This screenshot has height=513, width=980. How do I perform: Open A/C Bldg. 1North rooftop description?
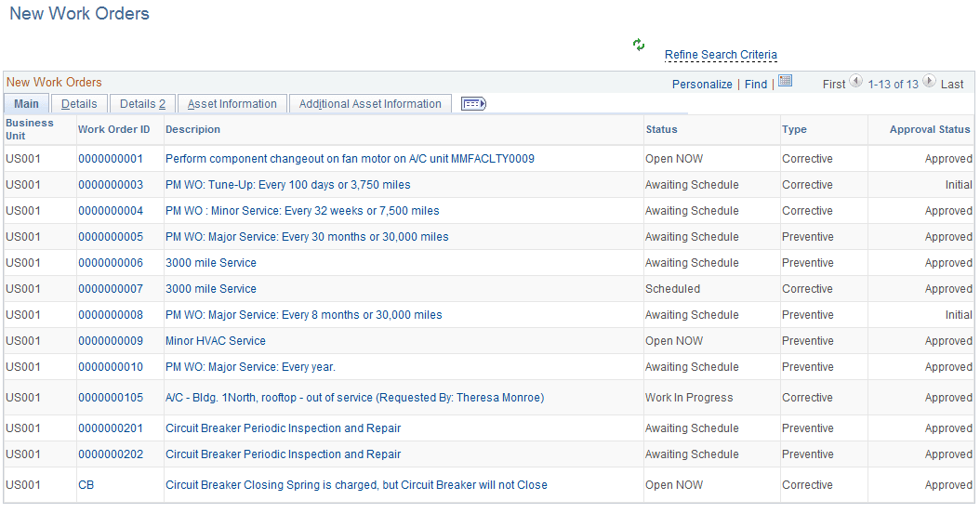[355, 398]
